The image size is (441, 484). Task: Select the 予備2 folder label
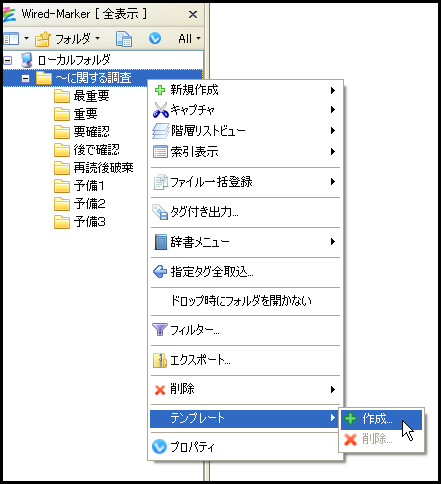90,204
